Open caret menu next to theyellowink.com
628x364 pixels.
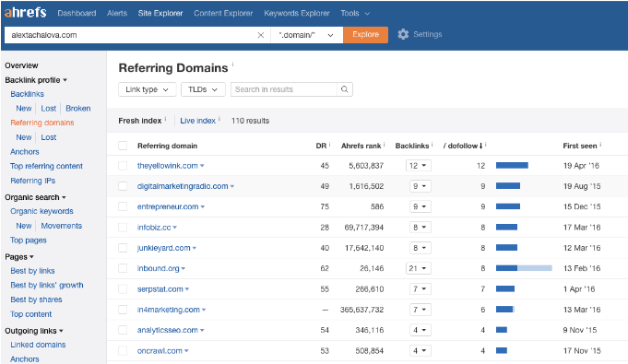(x=202, y=166)
